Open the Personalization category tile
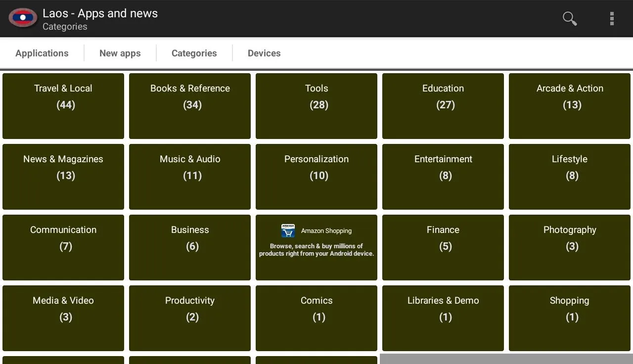The width and height of the screenshot is (633, 364). [316, 177]
